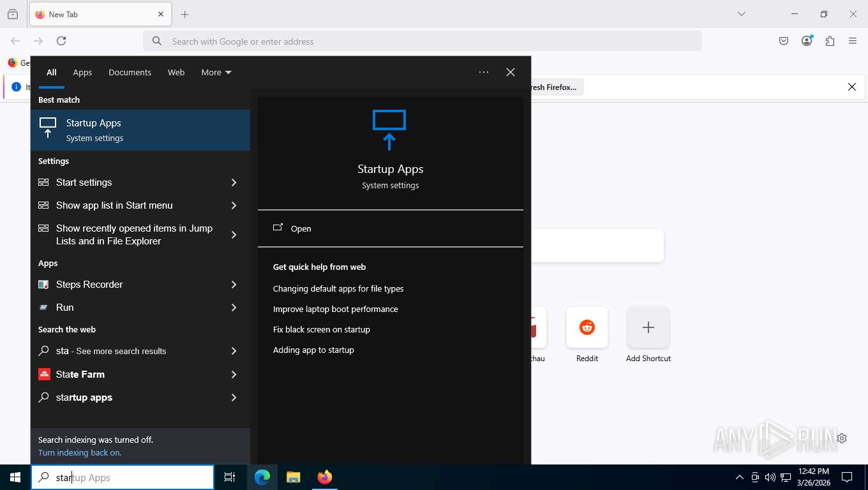
Task: Open volume control in system tray
Action: tap(770, 477)
